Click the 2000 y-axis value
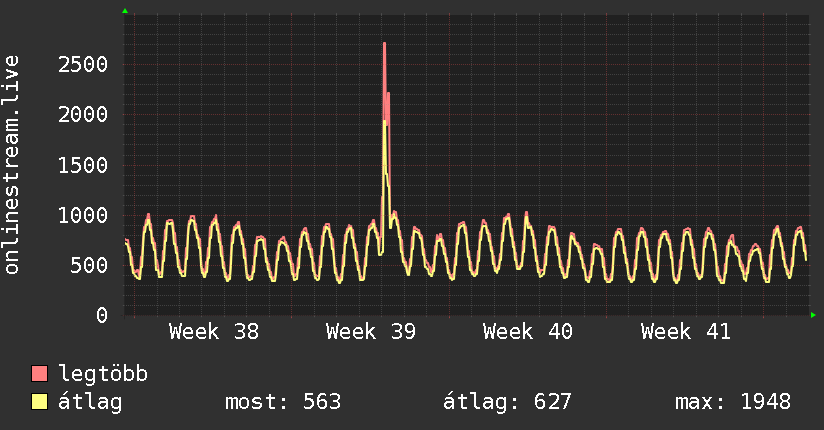This screenshot has width=824, height=430. [83, 115]
